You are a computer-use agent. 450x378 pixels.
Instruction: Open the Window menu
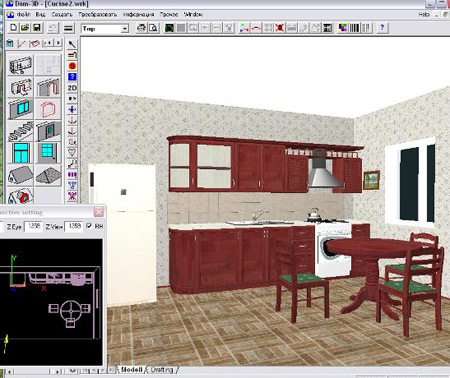(193, 14)
